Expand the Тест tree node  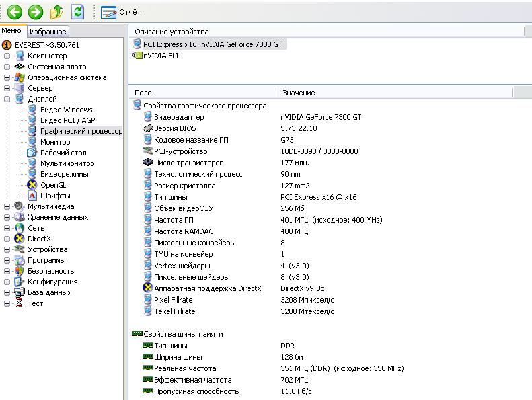coord(7,303)
